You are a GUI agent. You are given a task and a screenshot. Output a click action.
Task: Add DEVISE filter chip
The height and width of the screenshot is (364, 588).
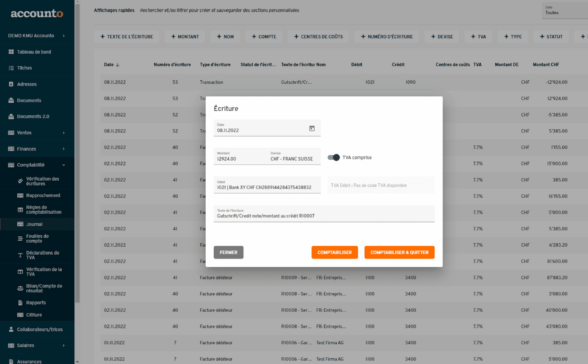442,37
